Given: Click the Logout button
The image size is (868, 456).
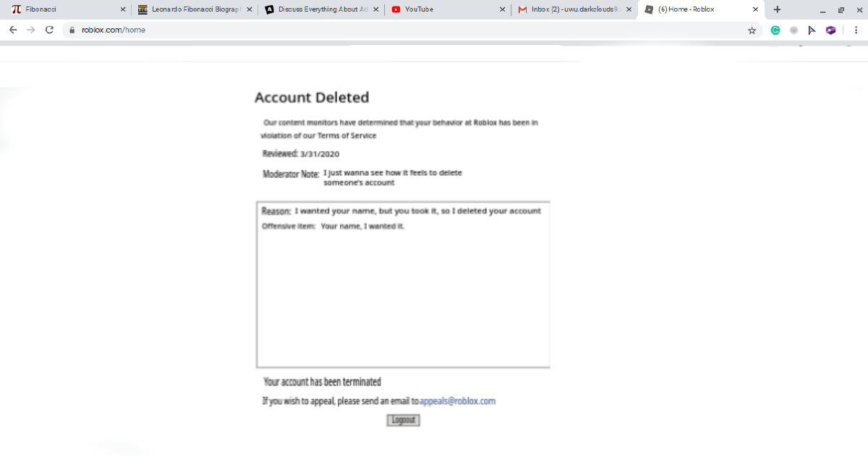Looking at the screenshot, I should point(404,420).
